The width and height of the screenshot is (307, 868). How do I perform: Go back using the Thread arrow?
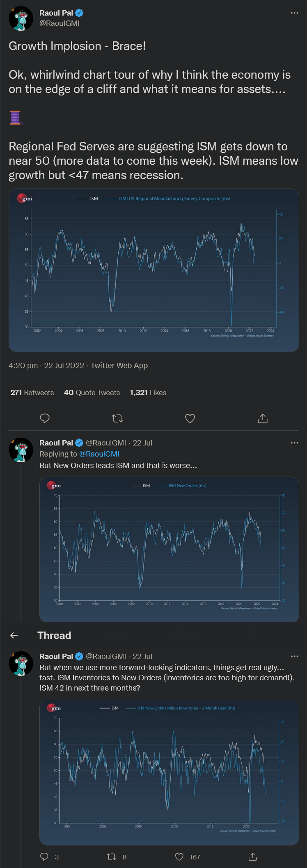(14, 635)
